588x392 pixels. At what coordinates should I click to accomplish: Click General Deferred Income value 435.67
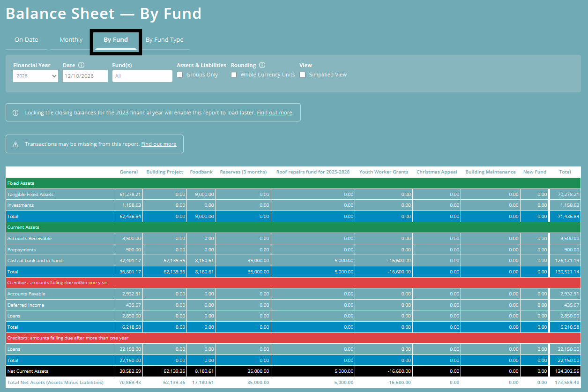click(134, 305)
